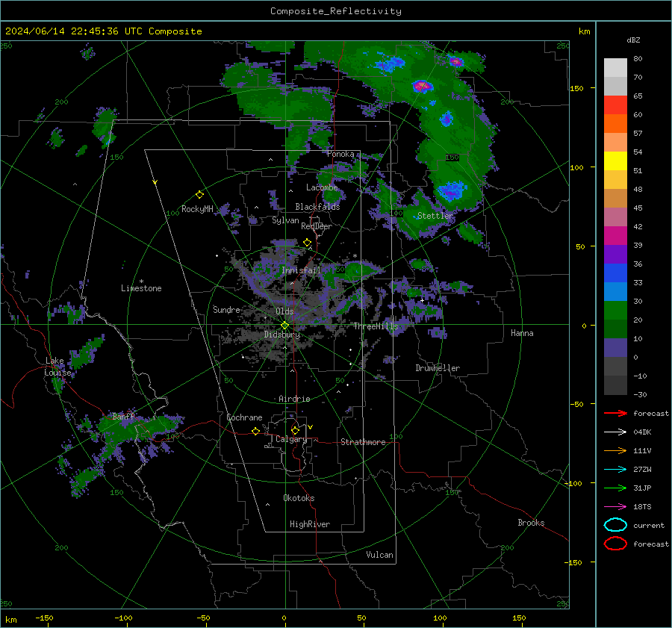Image resolution: width=672 pixels, height=628 pixels.
Task: Select the red 65–60 dBZ swatch
Action: (x=615, y=105)
